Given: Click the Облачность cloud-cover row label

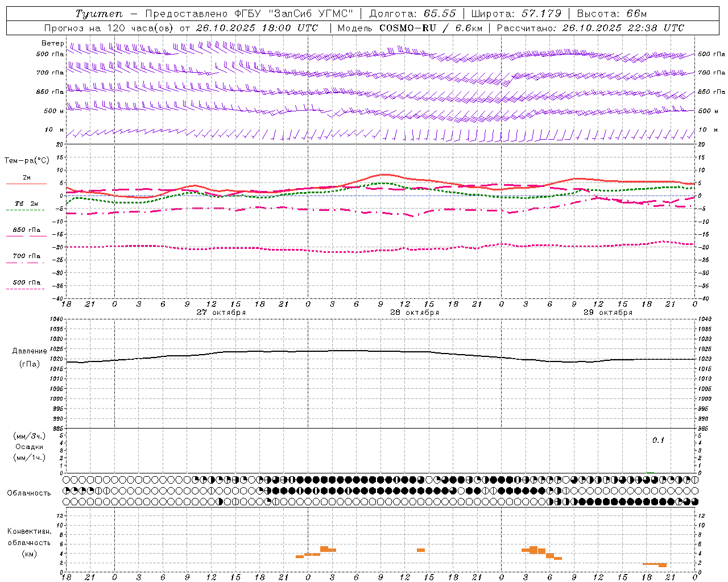Looking at the screenshot, I should coord(29,493).
